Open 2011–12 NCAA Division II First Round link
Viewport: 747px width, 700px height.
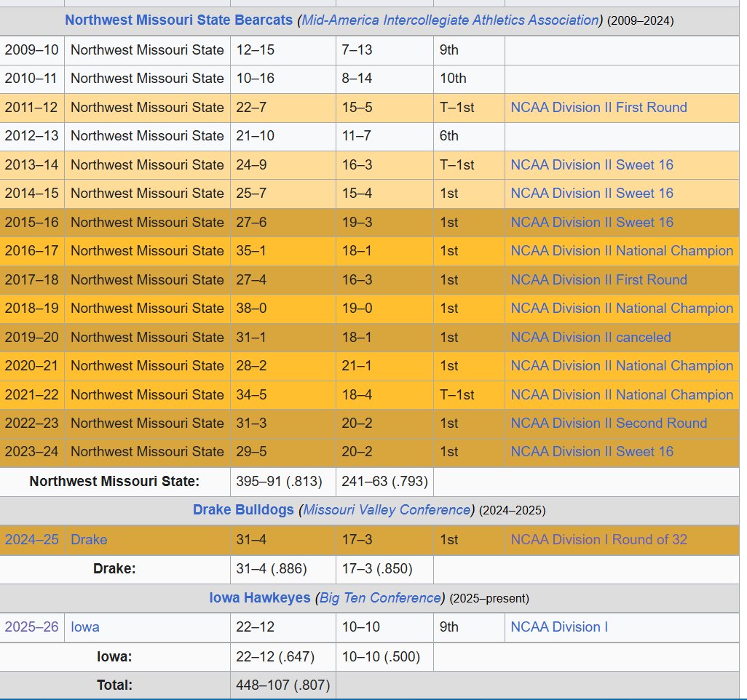point(599,107)
